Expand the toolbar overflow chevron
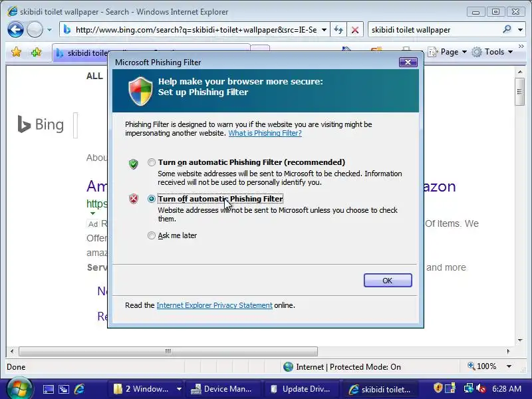Image resolution: width=532 pixels, height=399 pixels. [521, 46]
